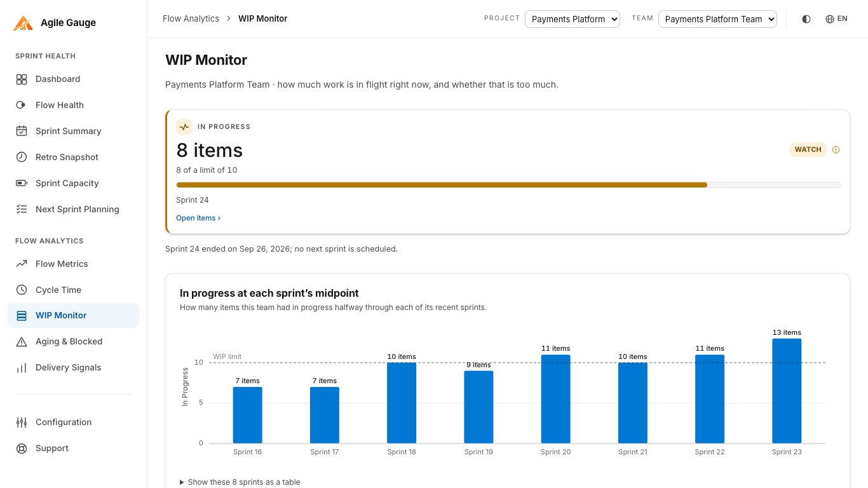Expand Show these 8 sprints as a table

click(240, 482)
